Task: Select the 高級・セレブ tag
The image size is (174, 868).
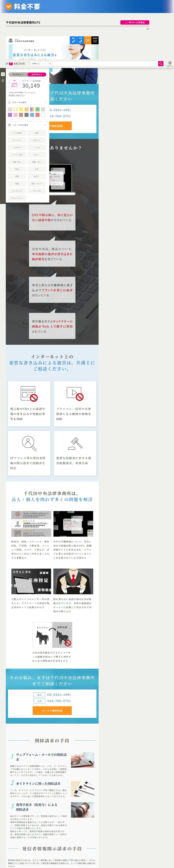Action: (37, 184)
